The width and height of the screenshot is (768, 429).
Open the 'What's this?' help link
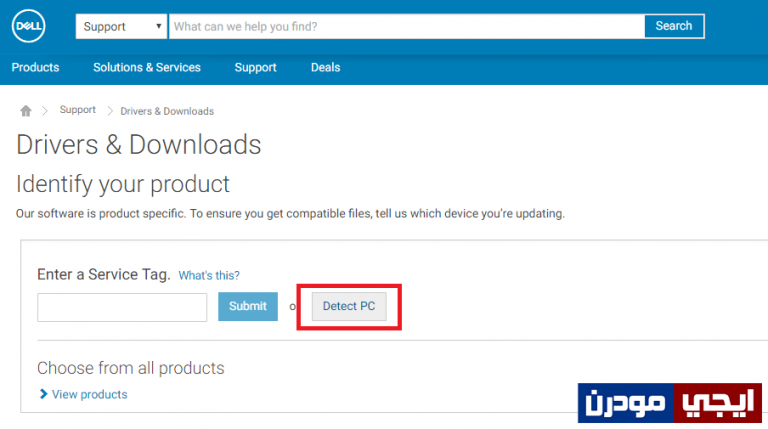point(209,275)
